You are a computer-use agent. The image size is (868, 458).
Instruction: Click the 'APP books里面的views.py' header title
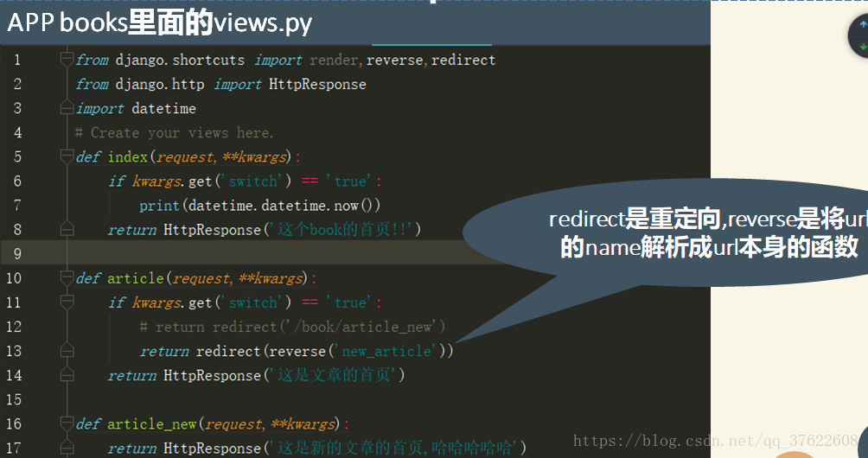[160, 23]
